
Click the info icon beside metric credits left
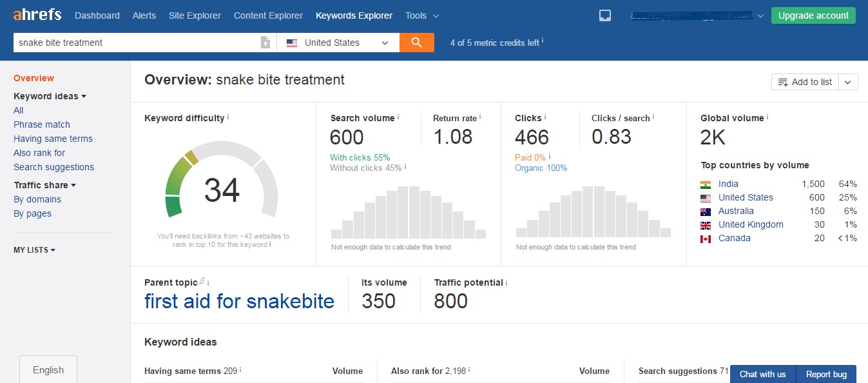coord(543,41)
